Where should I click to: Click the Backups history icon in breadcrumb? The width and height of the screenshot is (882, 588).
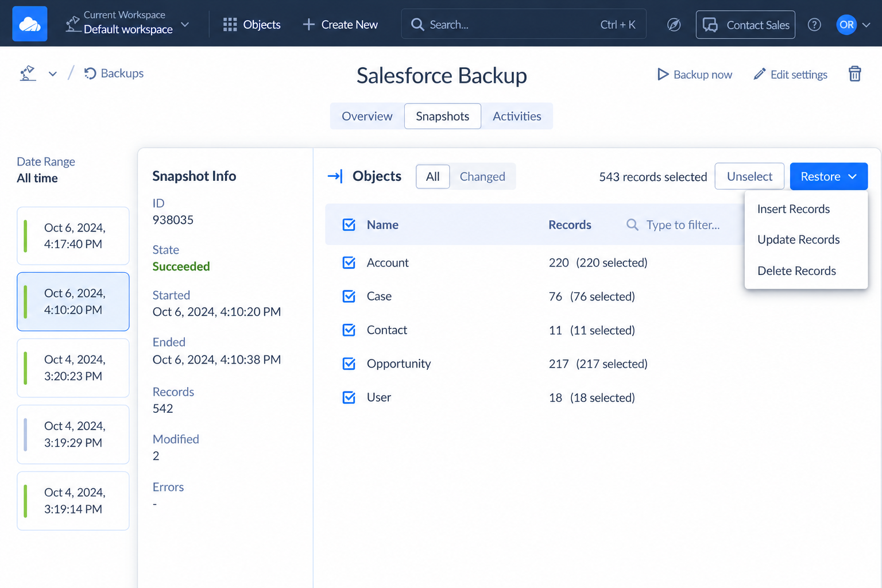(90, 73)
